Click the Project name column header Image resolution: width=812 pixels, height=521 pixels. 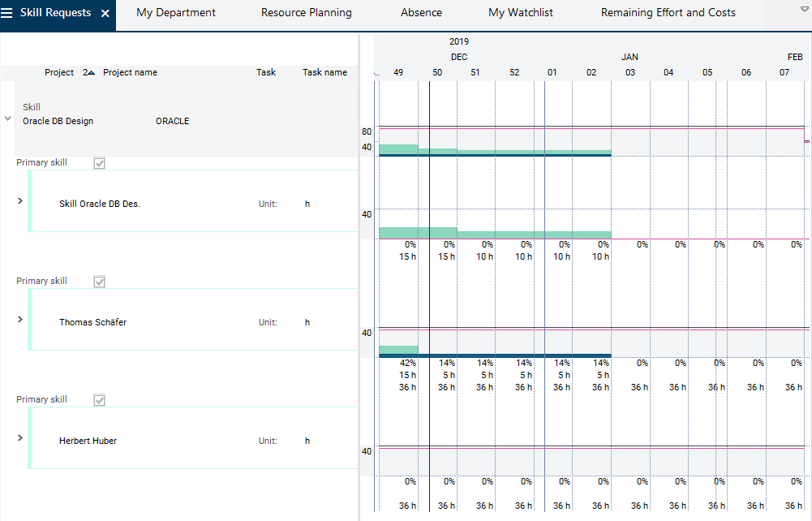[130, 72]
